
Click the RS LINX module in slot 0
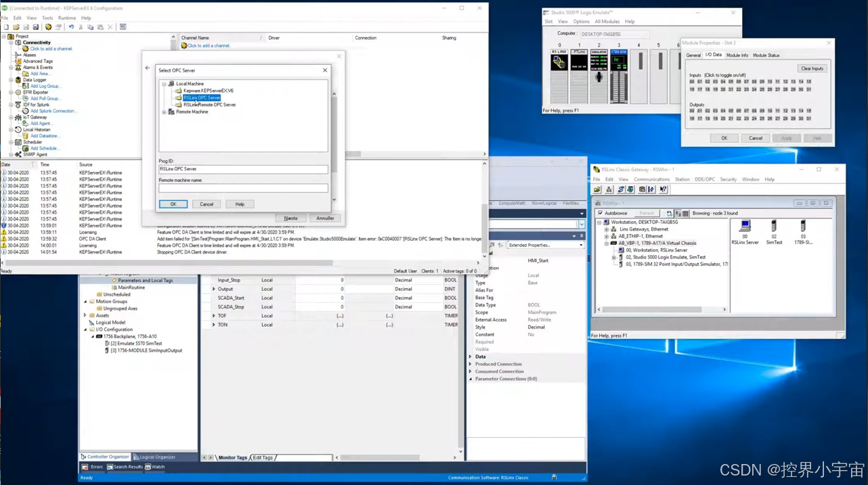coord(559,76)
